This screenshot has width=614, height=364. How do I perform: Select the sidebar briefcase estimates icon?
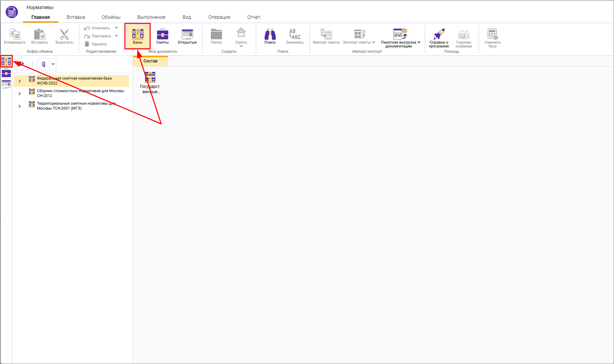click(6, 73)
